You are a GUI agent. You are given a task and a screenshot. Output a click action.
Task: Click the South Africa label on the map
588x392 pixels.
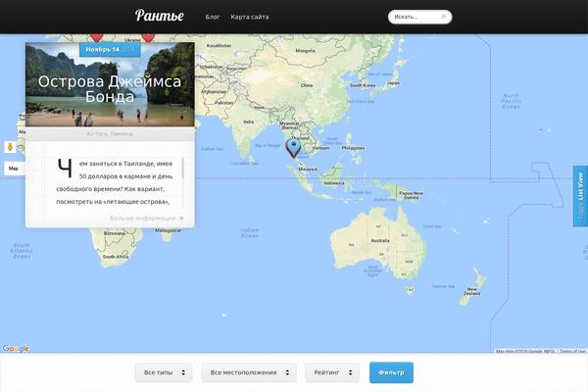coord(116,257)
